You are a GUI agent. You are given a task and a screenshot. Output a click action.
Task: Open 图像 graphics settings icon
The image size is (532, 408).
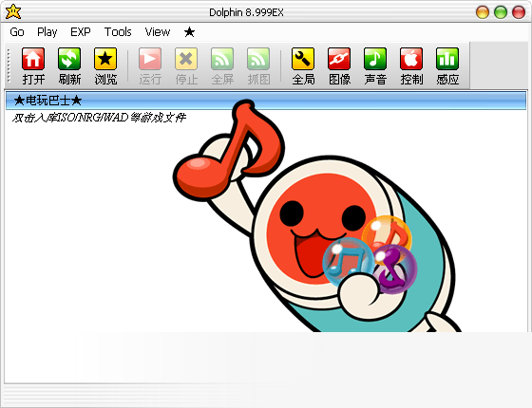click(x=339, y=59)
